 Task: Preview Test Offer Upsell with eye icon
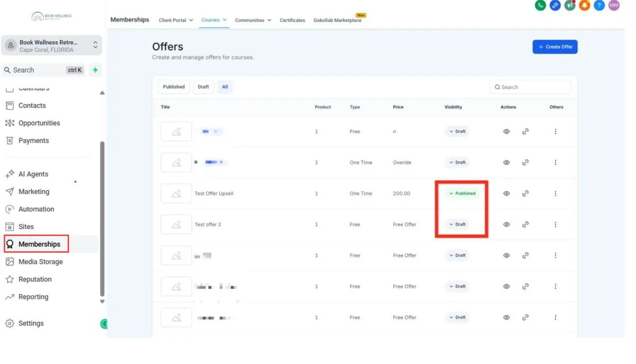[507, 193]
